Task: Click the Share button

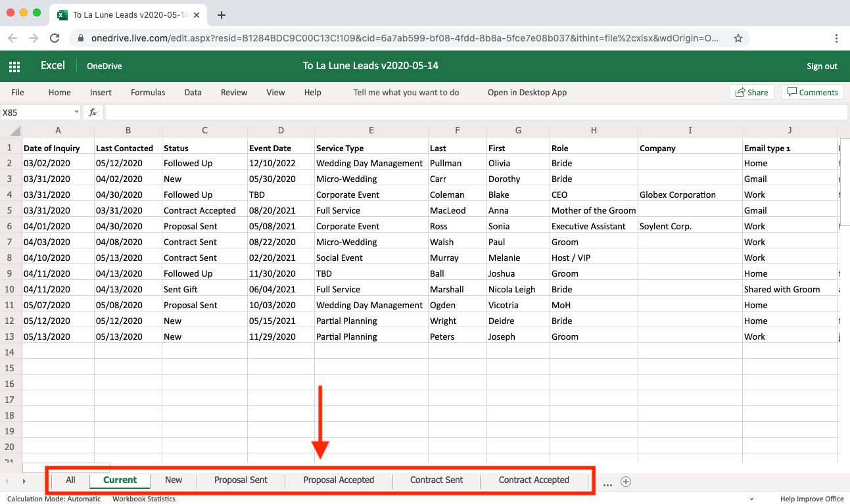Action: pos(752,93)
